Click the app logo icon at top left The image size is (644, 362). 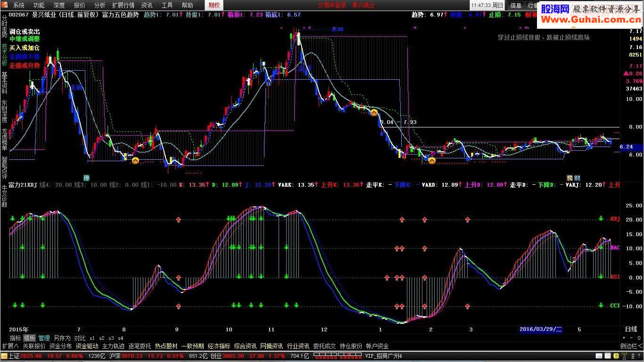coord(5,5)
